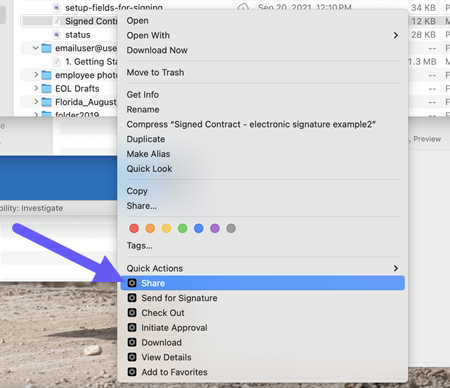The height and width of the screenshot is (388, 450).
Task: Click the Getting Started file icon
Action: (x=57, y=62)
